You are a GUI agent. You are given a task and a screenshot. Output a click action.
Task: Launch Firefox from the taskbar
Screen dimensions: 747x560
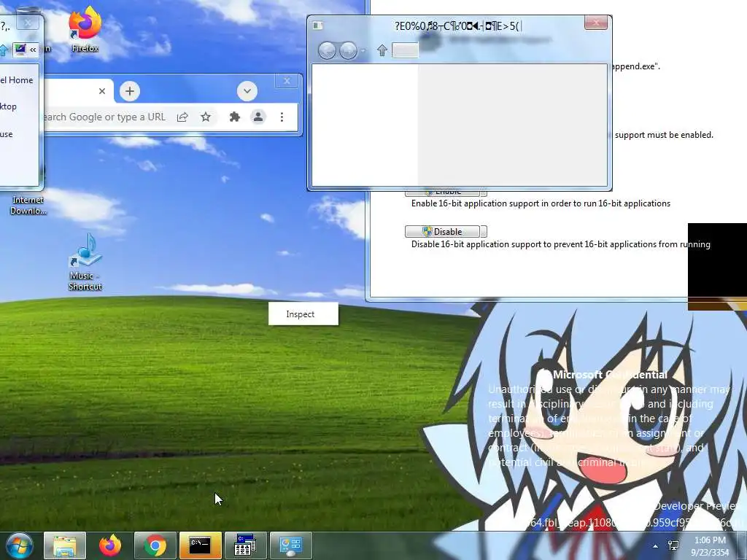tap(110, 545)
